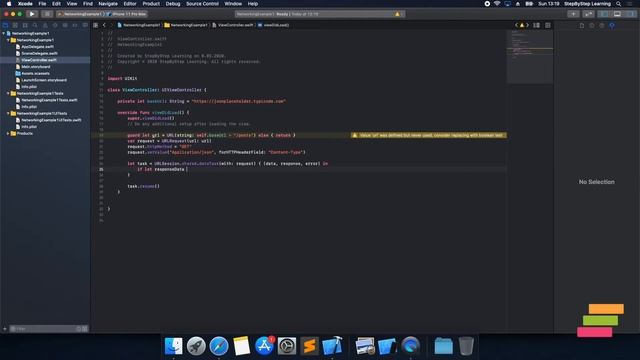Viewport: 640px width, 360px height.
Task: Open the editor options lines icon
Action: pyautogui.click(x=536, y=25)
